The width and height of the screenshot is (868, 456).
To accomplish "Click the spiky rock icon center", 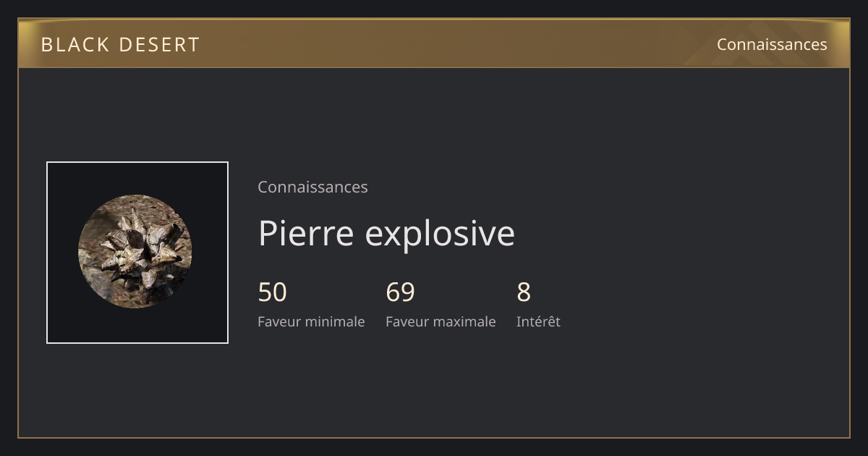I will (x=137, y=248).
